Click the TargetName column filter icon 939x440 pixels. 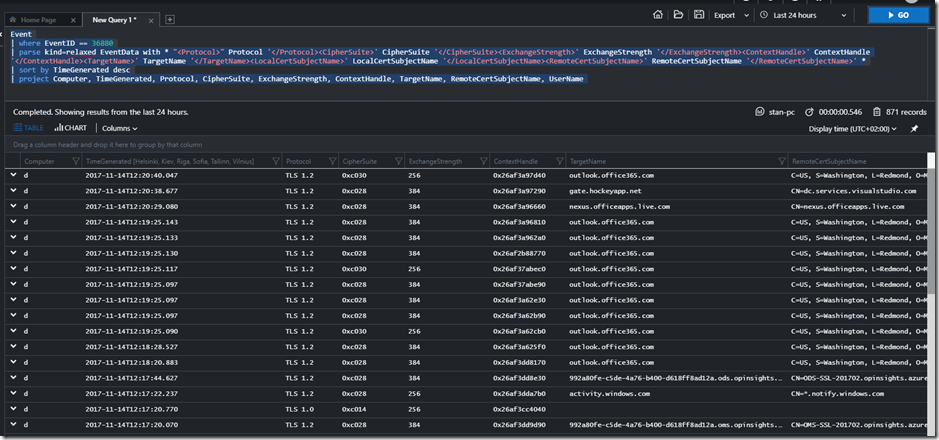(x=782, y=161)
